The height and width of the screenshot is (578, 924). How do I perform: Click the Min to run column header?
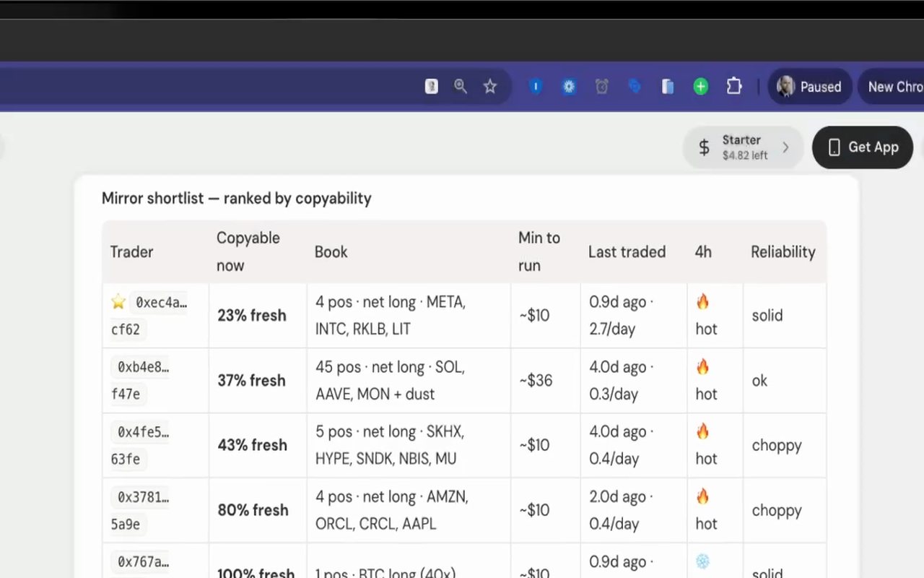point(539,251)
